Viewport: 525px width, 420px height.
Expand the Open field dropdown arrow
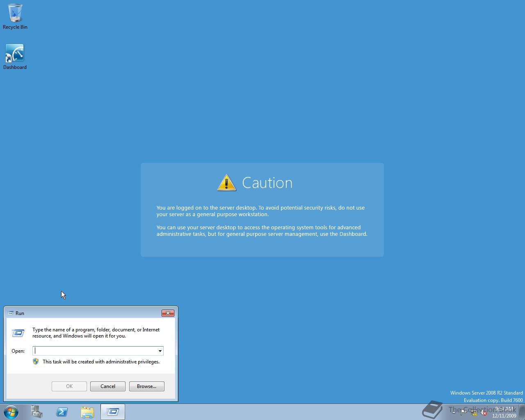click(160, 351)
